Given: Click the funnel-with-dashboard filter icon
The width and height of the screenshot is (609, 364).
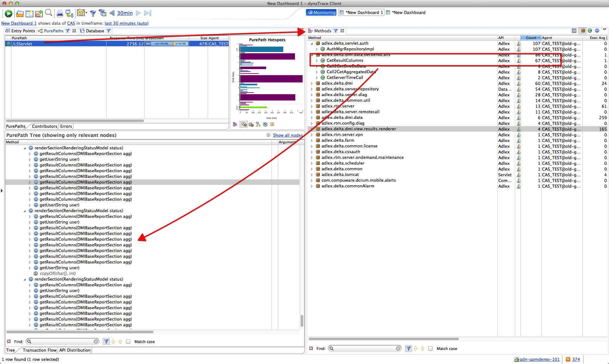Looking at the screenshot, I should click(x=102, y=13).
